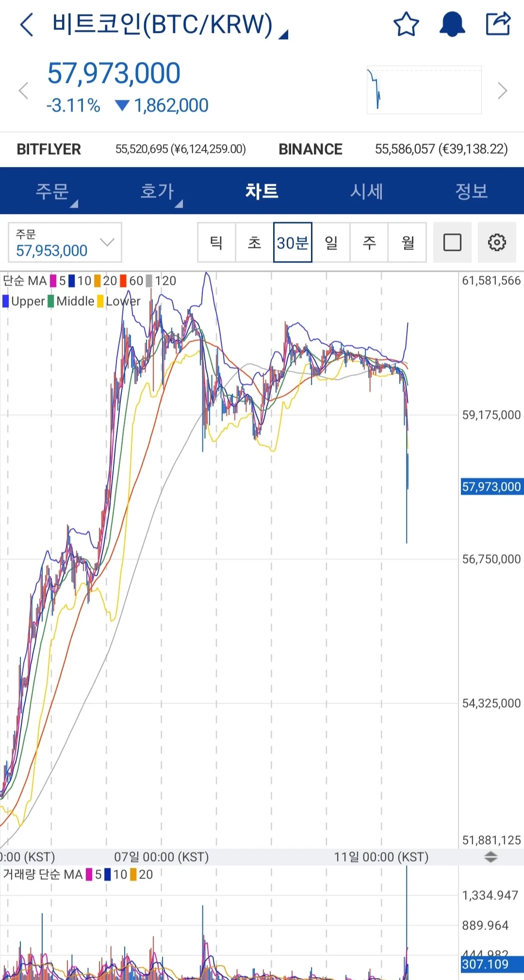Viewport: 524px width, 980px height.
Task: Toggle fullscreen chart square icon
Action: [452, 242]
